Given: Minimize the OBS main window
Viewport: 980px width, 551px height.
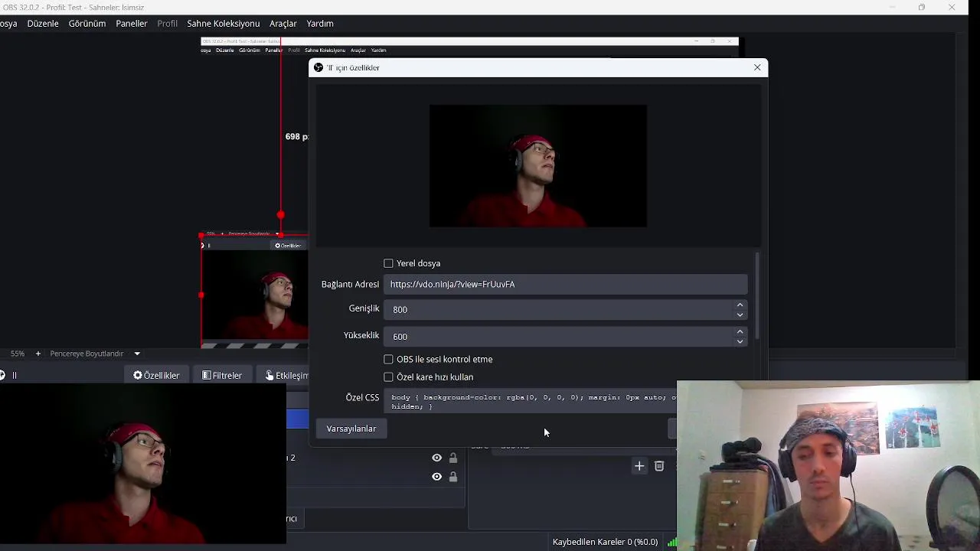Looking at the screenshot, I should click(x=892, y=8).
